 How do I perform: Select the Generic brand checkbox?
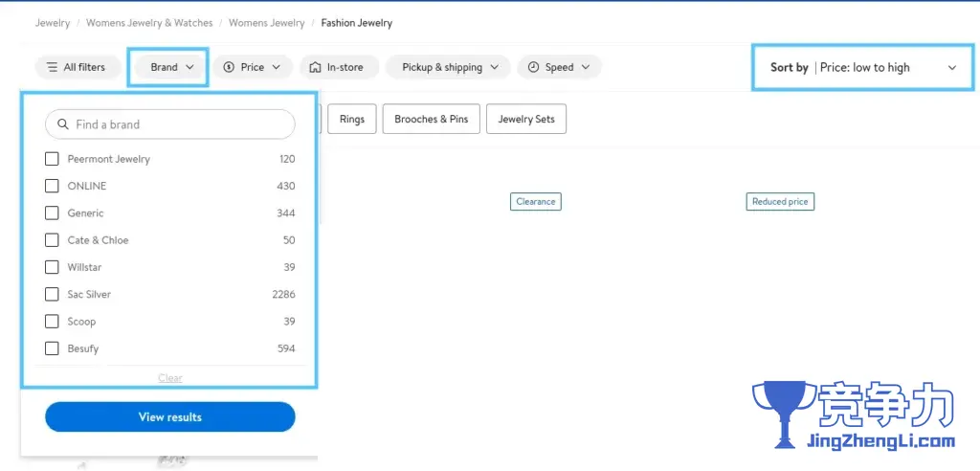(x=52, y=213)
